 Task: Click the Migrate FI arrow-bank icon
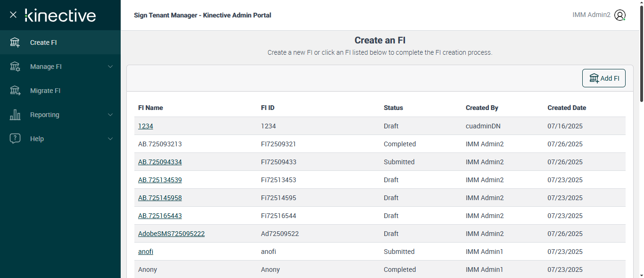[15, 91]
